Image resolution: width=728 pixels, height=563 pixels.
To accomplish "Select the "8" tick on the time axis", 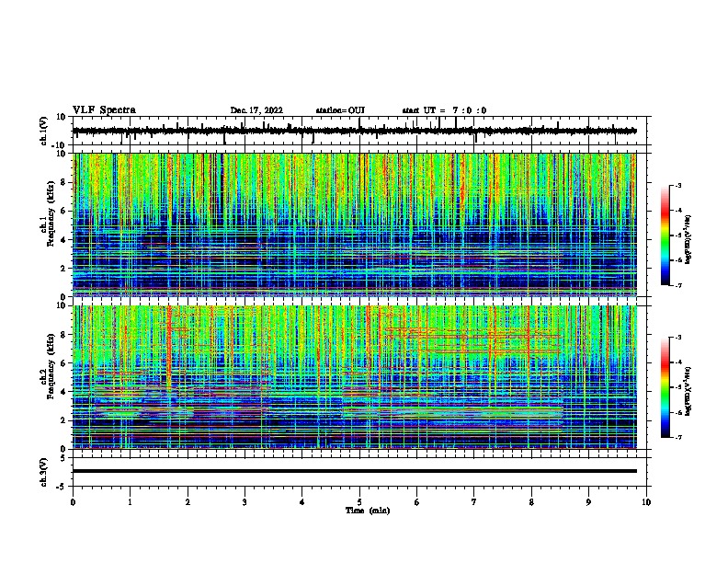I will (531, 501).
